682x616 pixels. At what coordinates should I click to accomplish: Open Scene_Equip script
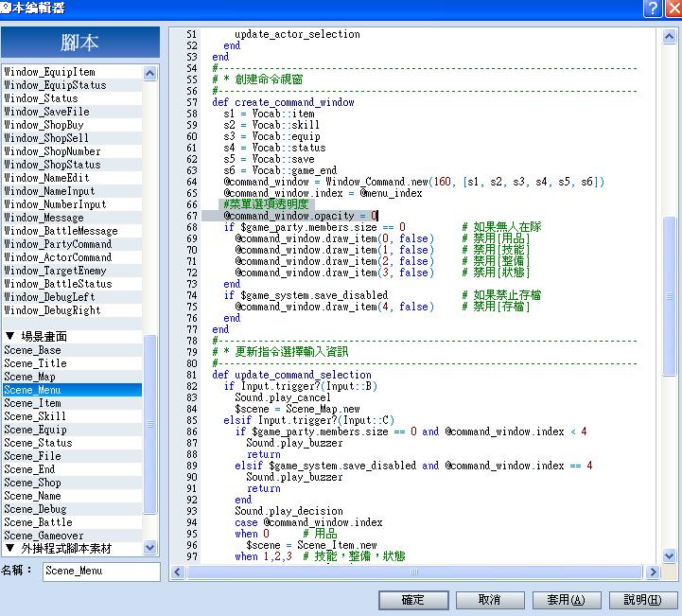(x=72, y=430)
